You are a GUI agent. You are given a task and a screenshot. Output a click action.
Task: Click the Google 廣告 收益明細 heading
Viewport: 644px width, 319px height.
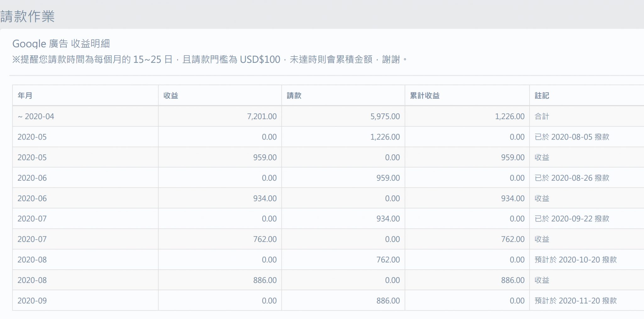click(61, 44)
